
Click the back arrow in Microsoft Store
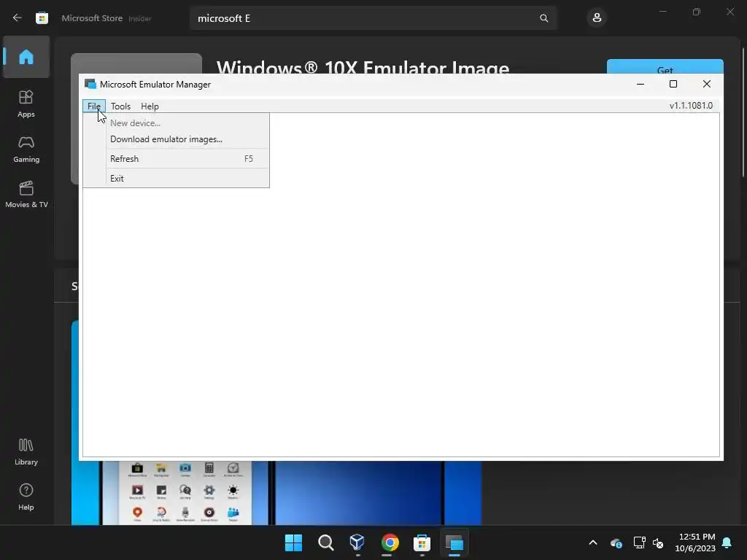[18, 18]
